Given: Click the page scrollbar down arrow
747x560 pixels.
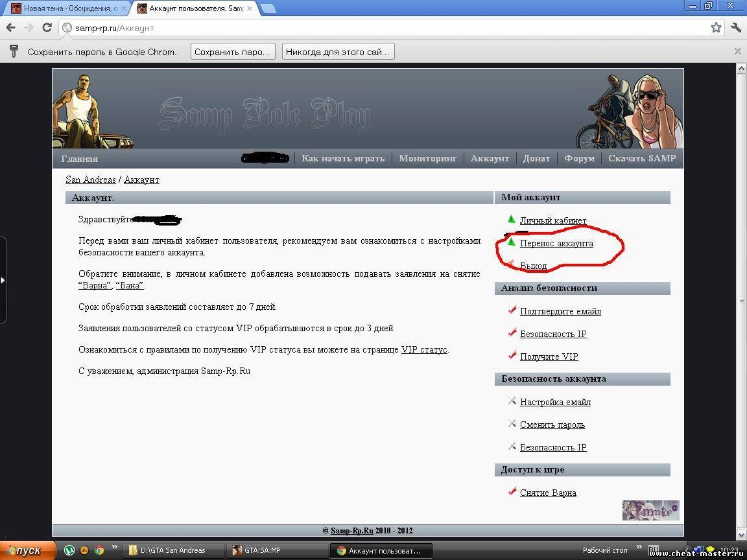Looking at the screenshot, I should (x=742, y=535).
